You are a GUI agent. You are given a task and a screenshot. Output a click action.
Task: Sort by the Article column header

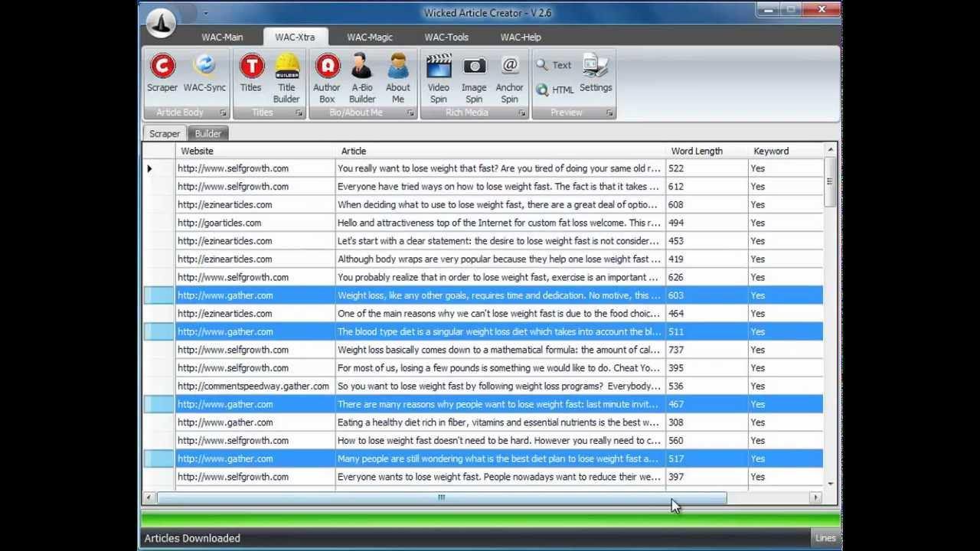[x=501, y=151]
